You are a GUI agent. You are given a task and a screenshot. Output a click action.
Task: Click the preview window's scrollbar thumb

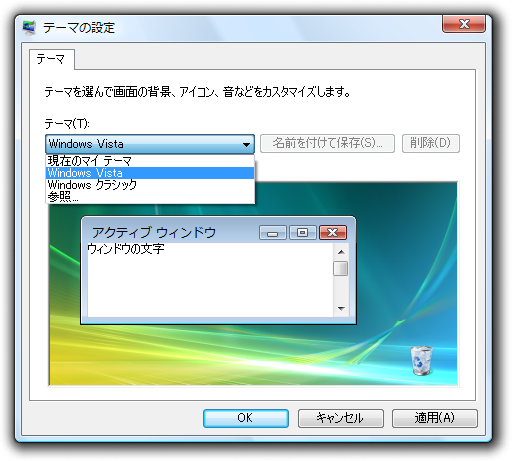(x=341, y=269)
